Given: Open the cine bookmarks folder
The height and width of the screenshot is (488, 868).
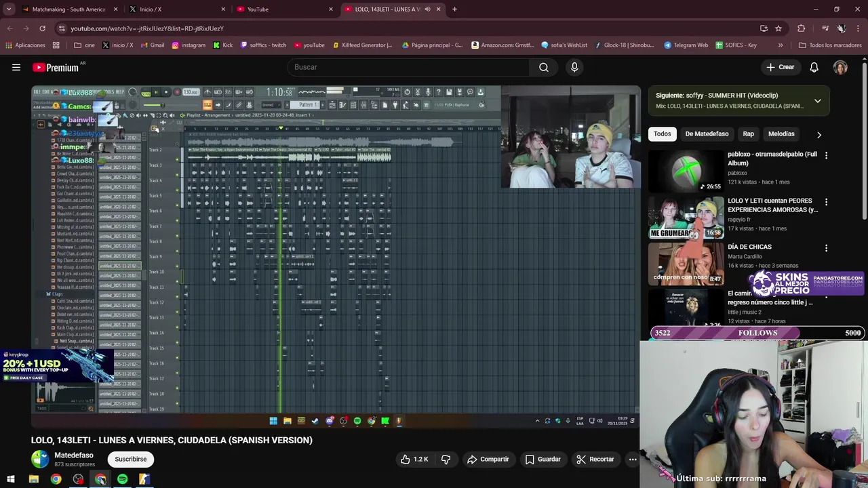Looking at the screenshot, I should tap(84, 45).
